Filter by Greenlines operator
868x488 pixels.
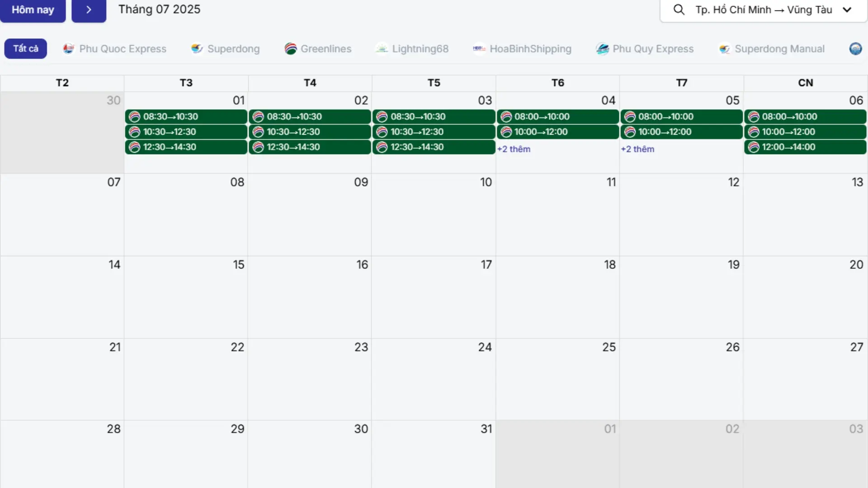(318, 49)
